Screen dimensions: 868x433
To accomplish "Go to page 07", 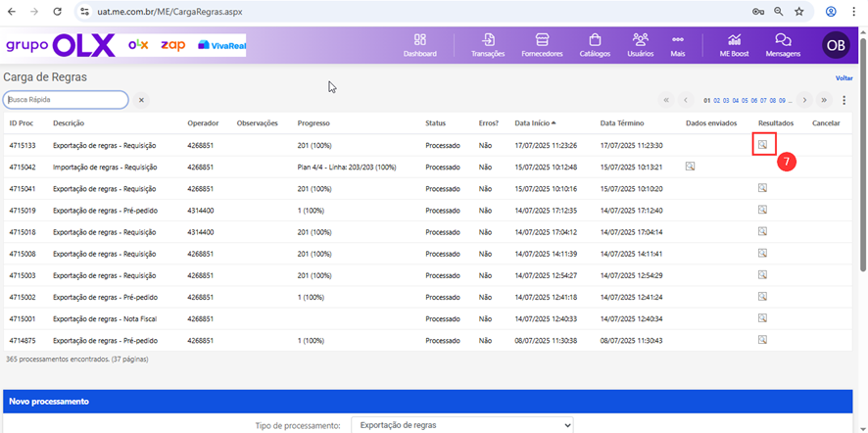I will [x=764, y=101].
